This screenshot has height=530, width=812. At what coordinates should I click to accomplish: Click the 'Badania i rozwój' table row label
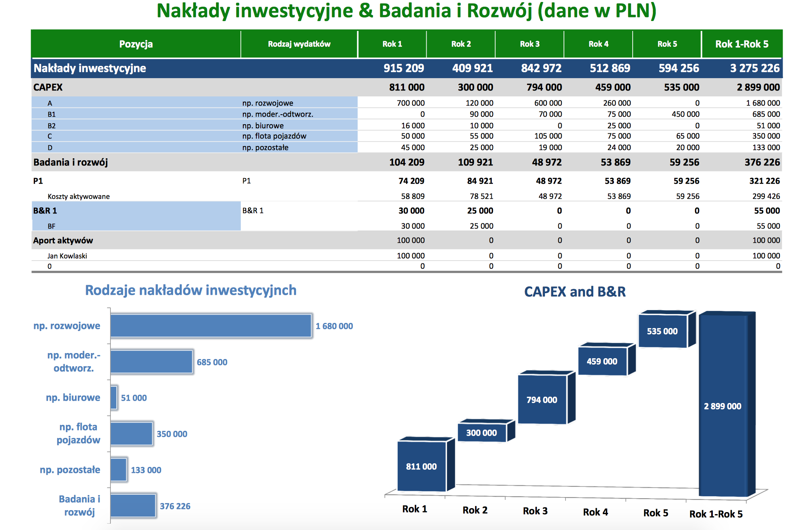click(71, 162)
